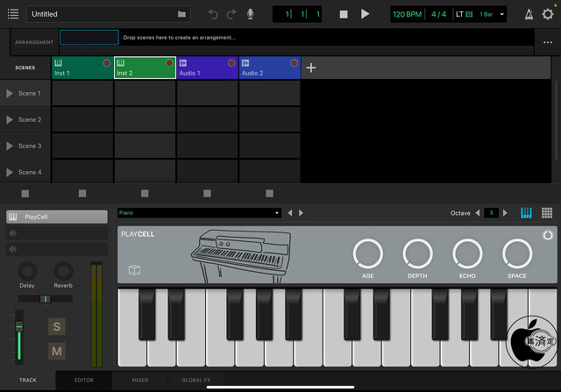The width and height of the screenshot is (561, 392).
Task: Click the dashed arrangement drop slot
Action: [89, 38]
